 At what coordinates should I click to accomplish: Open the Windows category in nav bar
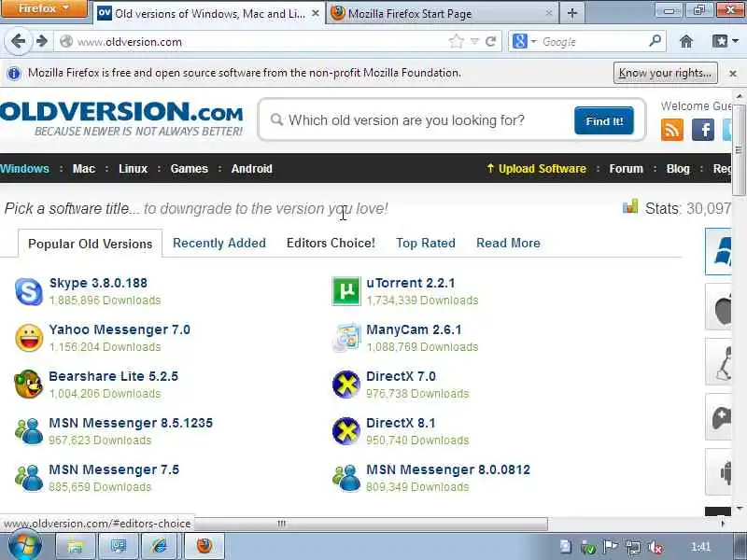(24, 169)
